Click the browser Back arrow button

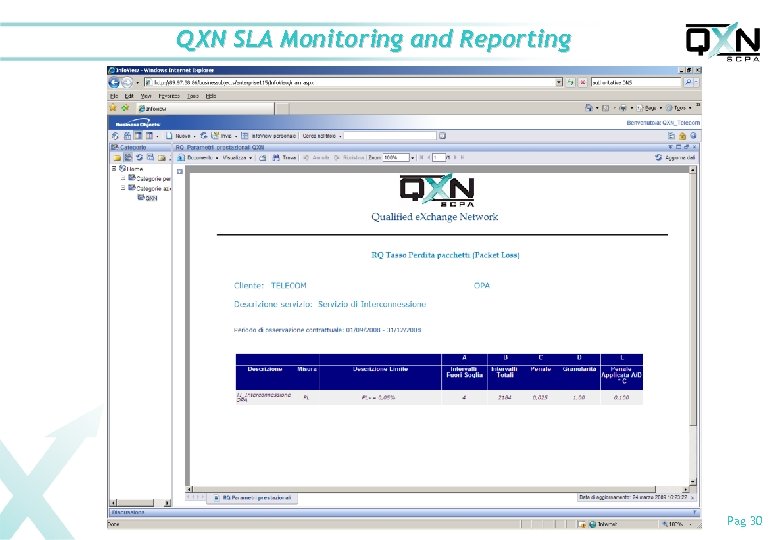pyautogui.click(x=114, y=83)
